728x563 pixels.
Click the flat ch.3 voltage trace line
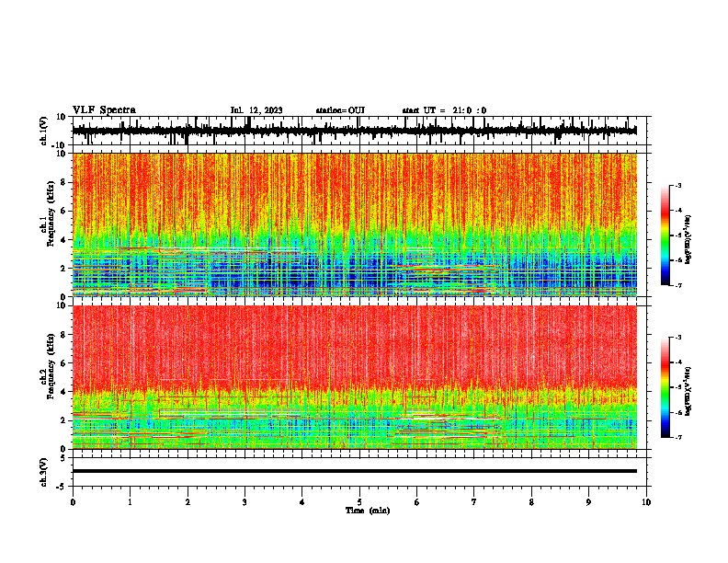pyautogui.click(x=355, y=471)
